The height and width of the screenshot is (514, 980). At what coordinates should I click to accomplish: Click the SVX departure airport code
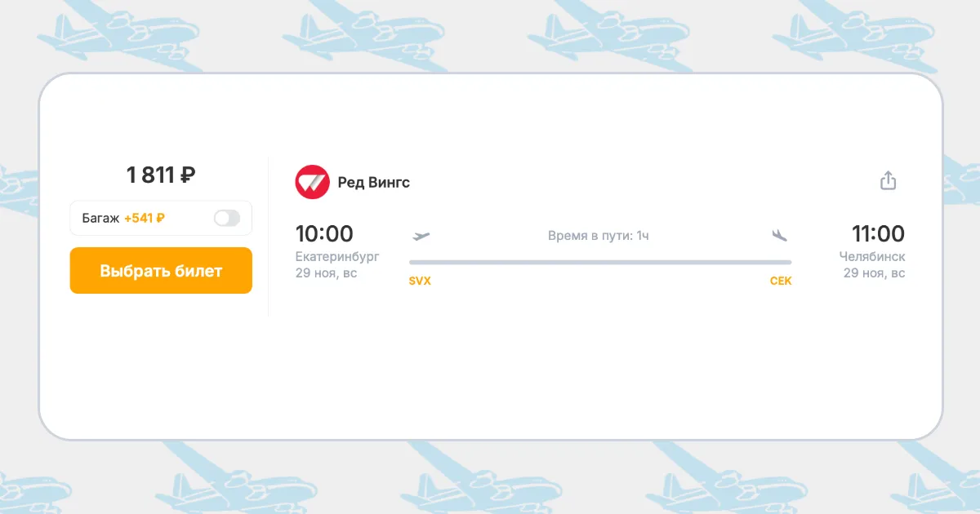420,281
